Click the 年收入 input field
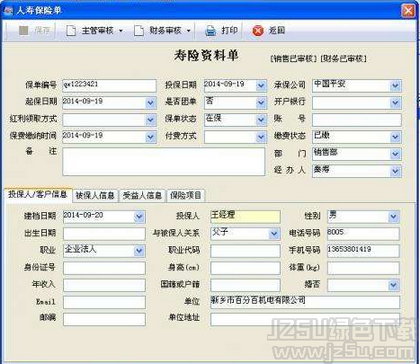Viewport: 420px width, 364px height. tap(104, 285)
